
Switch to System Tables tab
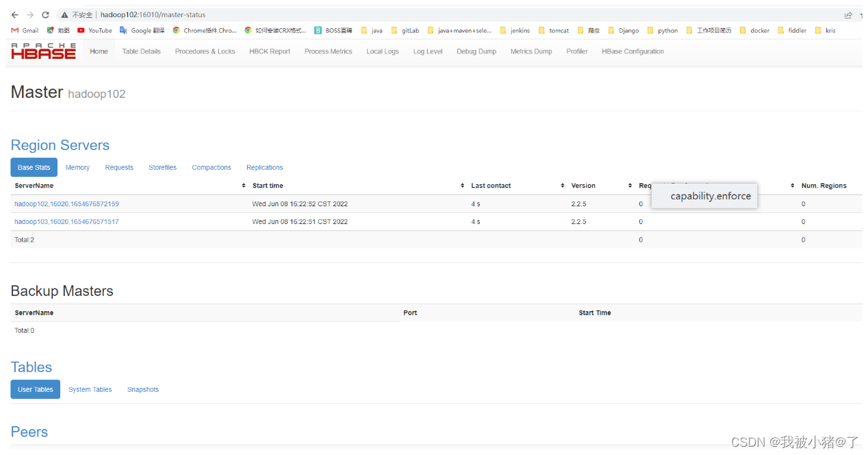[x=90, y=389]
